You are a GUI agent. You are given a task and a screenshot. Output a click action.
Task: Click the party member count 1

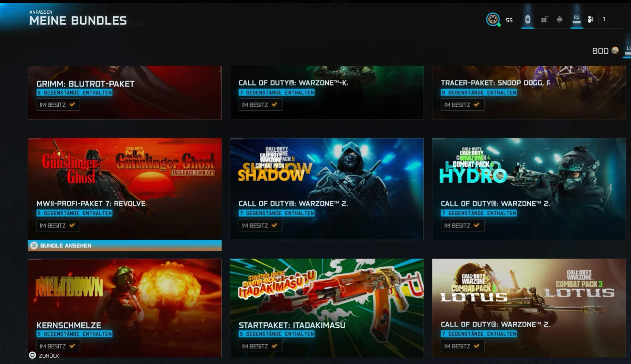(x=604, y=19)
